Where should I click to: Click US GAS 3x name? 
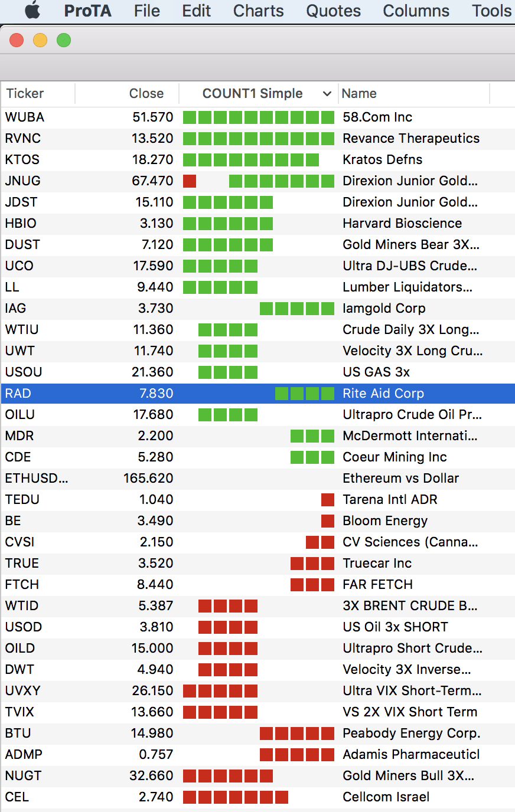(x=376, y=372)
